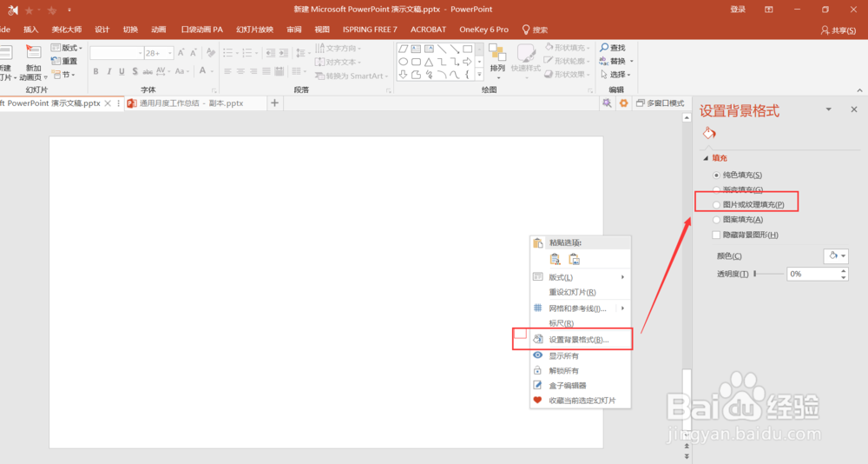868x464 pixels.
Task: Toggle underline formatting in ribbon
Action: point(122,71)
